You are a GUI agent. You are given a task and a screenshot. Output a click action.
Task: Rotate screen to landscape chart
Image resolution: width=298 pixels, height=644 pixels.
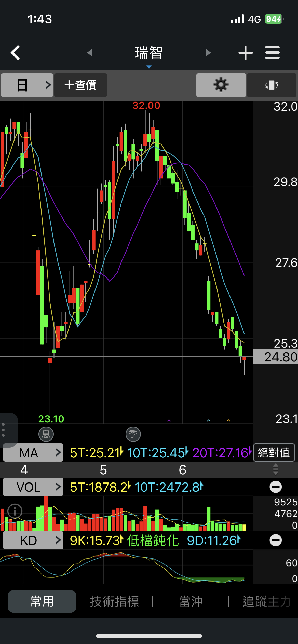(272, 85)
